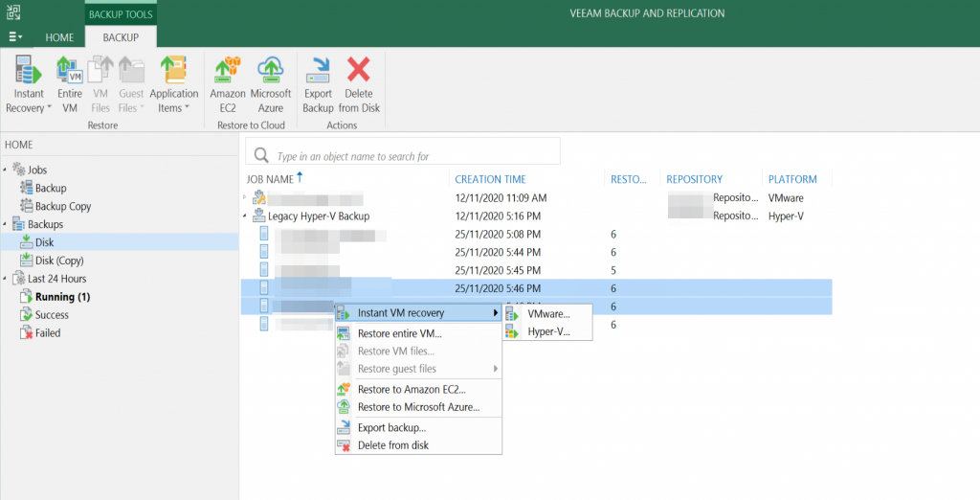
Task: Click the Legacy Hyper-V Backup job icon
Action: pos(258,216)
